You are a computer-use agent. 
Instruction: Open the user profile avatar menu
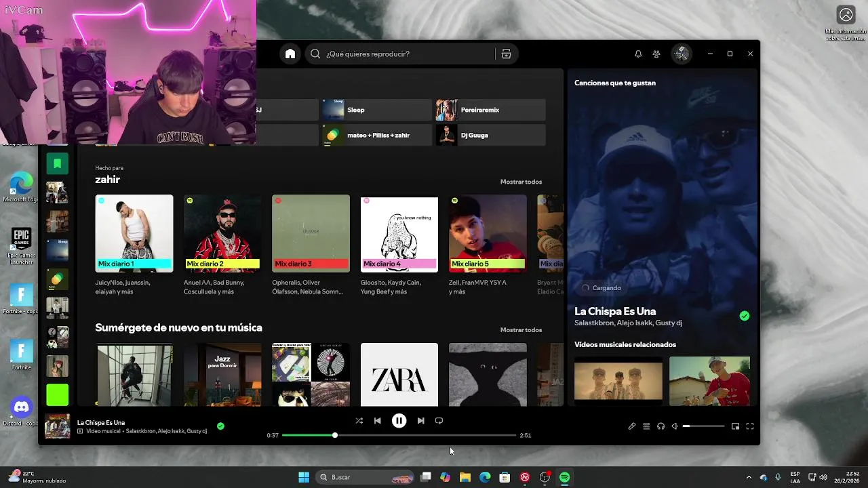682,54
